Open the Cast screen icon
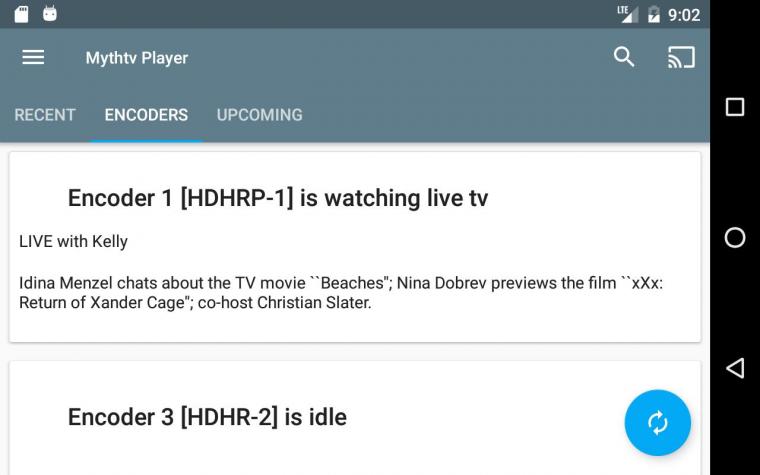The height and width of the screenshot is (475, 760). click(x=681, y=57)
